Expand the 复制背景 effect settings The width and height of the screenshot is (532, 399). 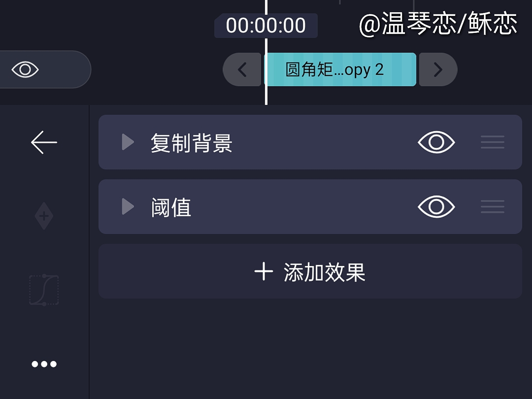click(x=128, y=142)
